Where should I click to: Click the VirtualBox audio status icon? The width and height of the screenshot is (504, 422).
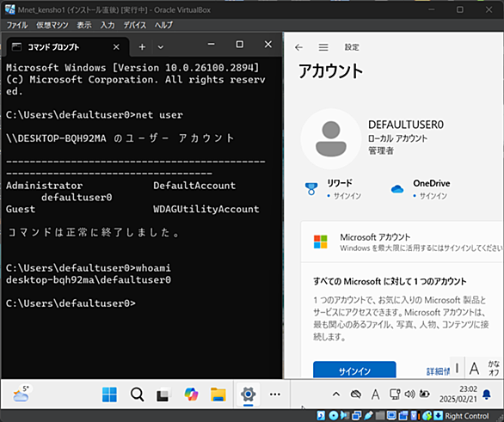345,416
